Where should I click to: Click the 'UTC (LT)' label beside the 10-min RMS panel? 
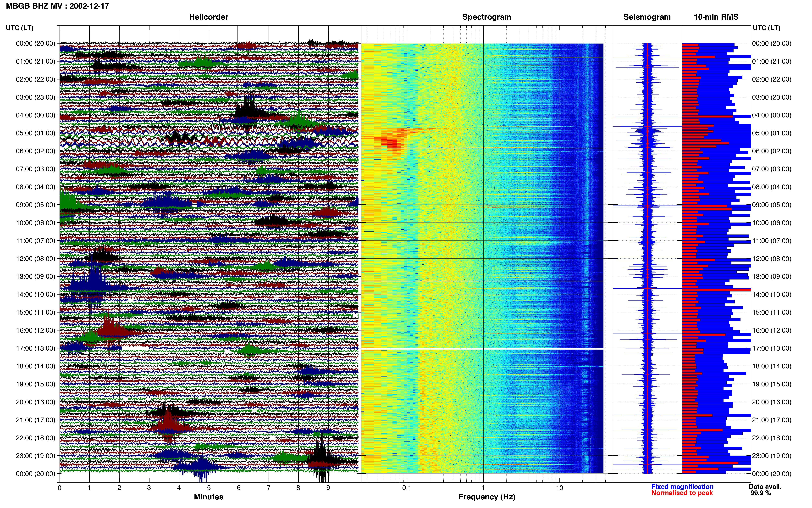pos(766,28)
